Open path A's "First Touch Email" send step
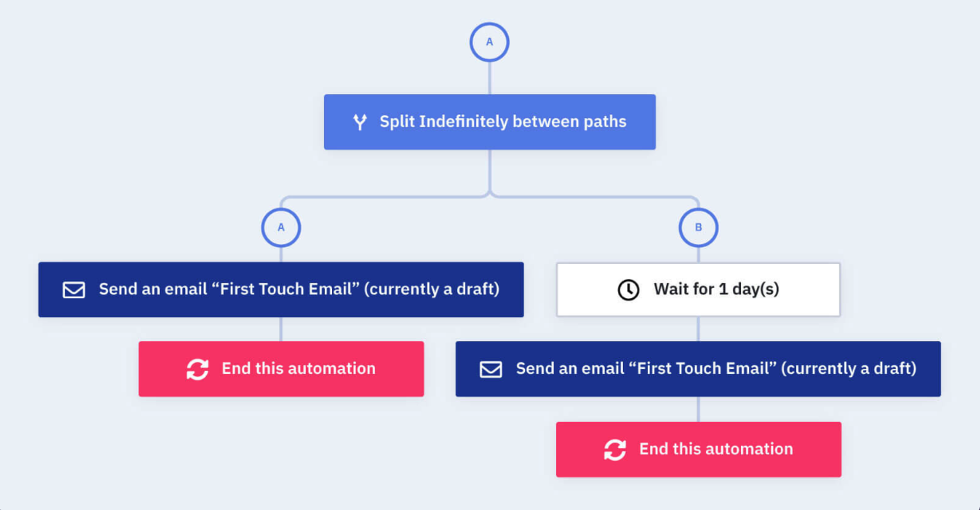This screenshot has width=980, height=510. pyautogui.click(x=299, y=290)
